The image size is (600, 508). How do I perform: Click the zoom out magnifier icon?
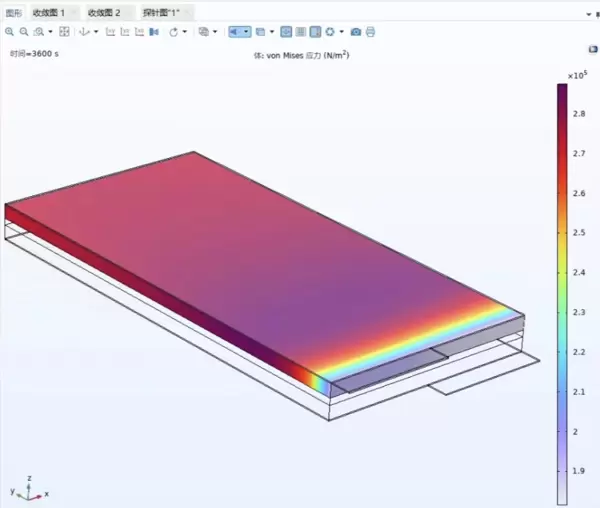click(23, 32)
